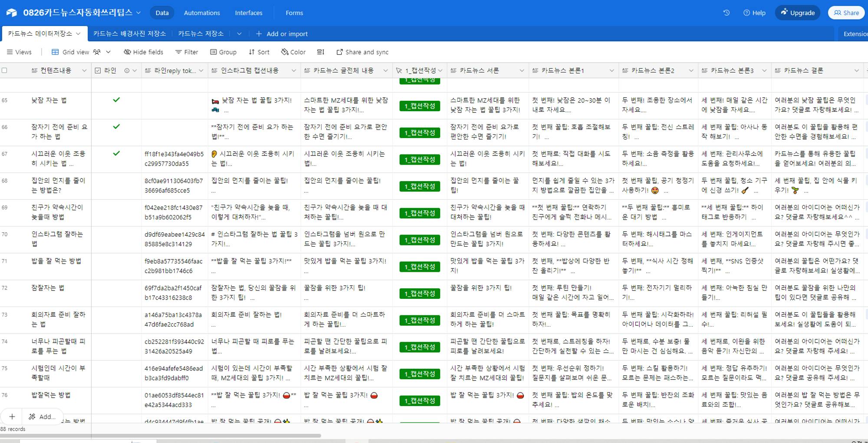Click the Grid view collaborative people icon
868x443 pixels.
97,52
